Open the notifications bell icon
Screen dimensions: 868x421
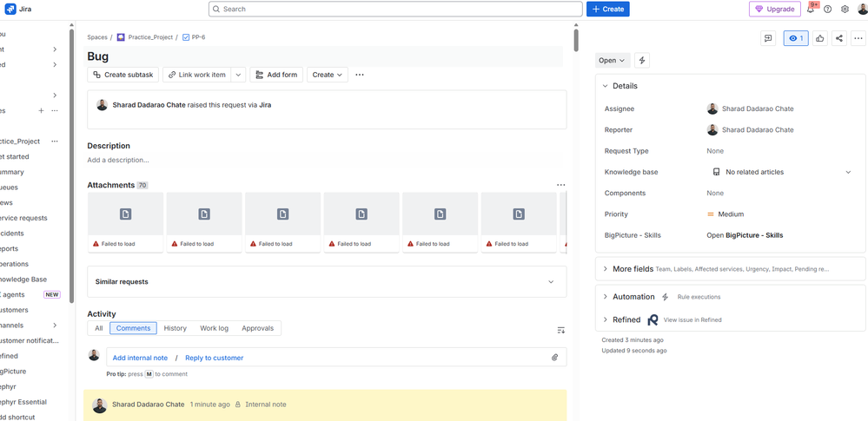coord(811,10)
